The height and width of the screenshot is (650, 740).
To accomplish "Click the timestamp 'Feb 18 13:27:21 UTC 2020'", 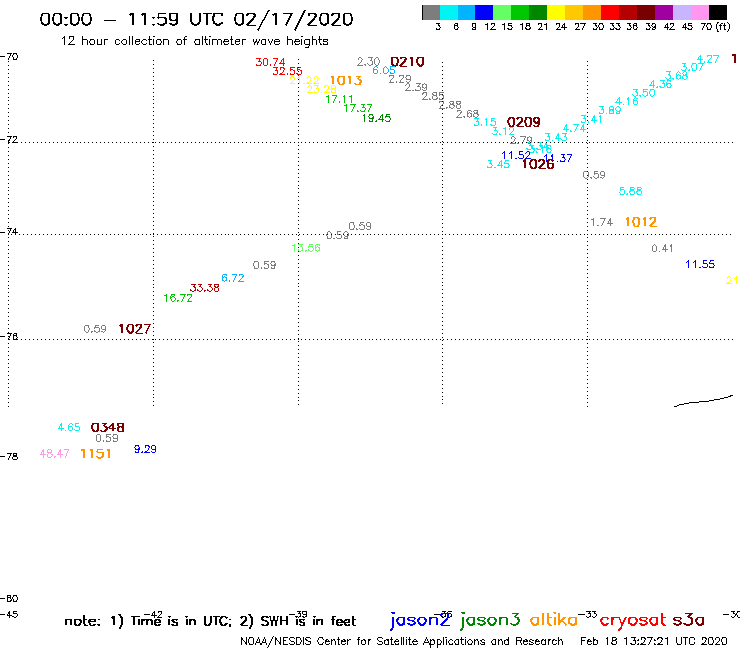I will (x=654, y=641).
